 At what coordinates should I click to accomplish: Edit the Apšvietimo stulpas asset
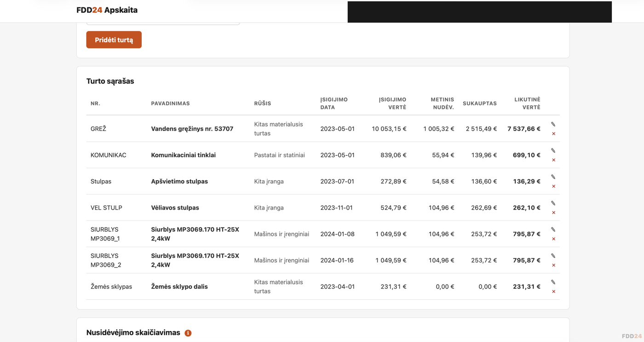point(553,177)
